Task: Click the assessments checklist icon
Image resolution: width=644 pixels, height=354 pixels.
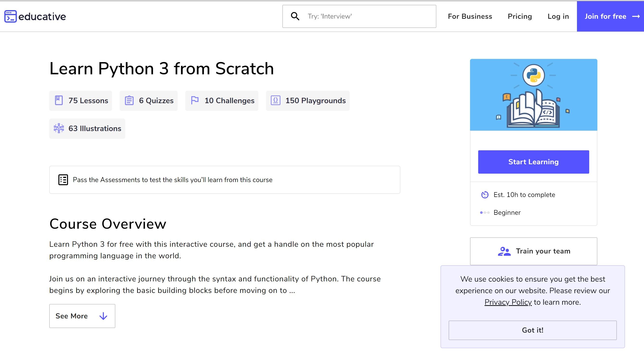Action: [x=62, y=180]
